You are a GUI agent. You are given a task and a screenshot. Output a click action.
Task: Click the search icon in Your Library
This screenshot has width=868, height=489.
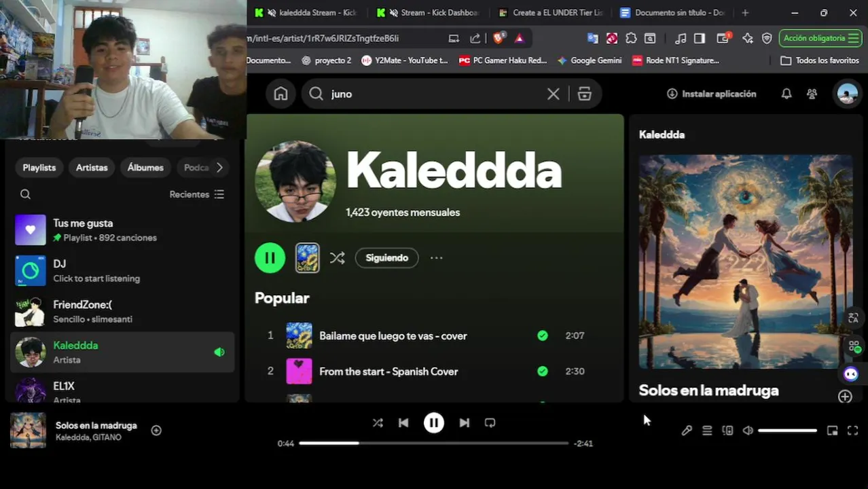(25, 194)
